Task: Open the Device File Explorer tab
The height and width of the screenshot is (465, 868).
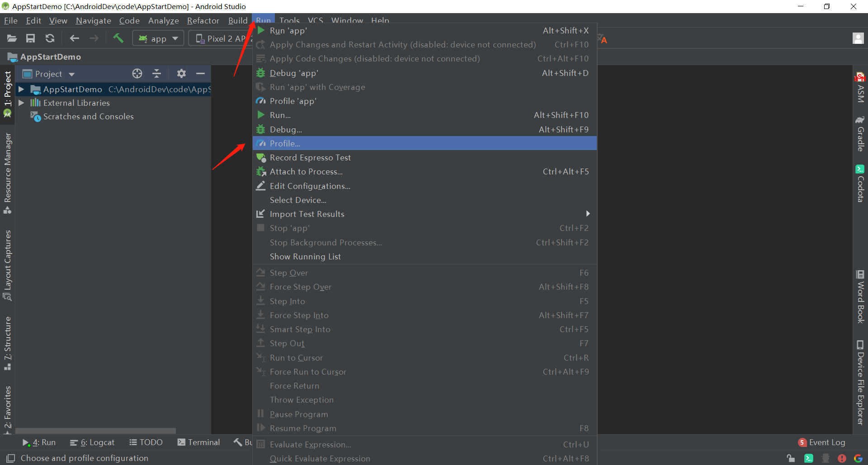Action: point(860,382)
